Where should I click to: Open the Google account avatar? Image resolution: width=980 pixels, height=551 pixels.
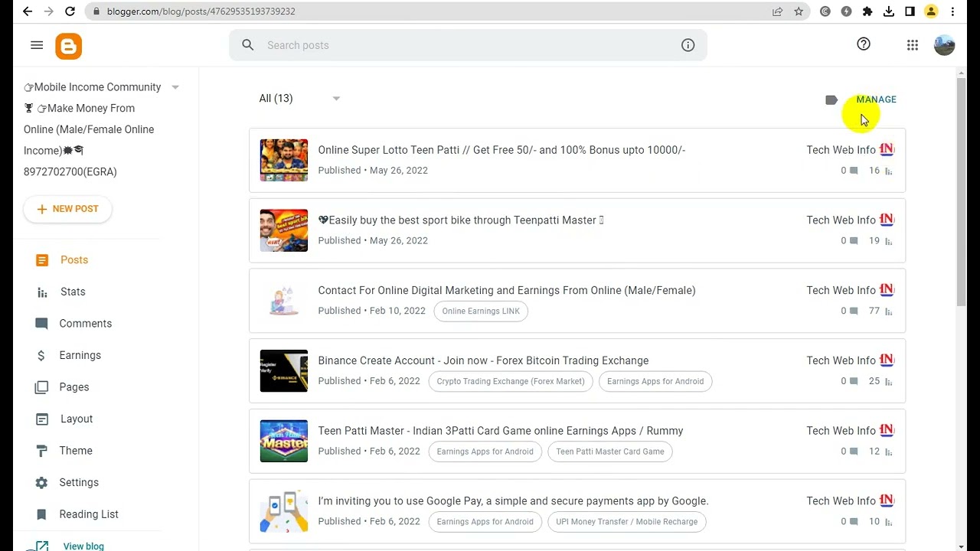945,45
